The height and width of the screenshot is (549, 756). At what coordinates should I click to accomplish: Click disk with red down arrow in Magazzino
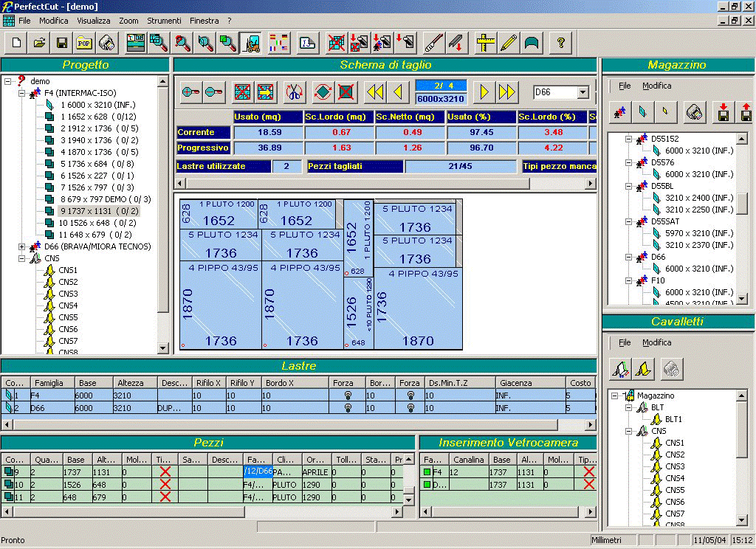724,112
